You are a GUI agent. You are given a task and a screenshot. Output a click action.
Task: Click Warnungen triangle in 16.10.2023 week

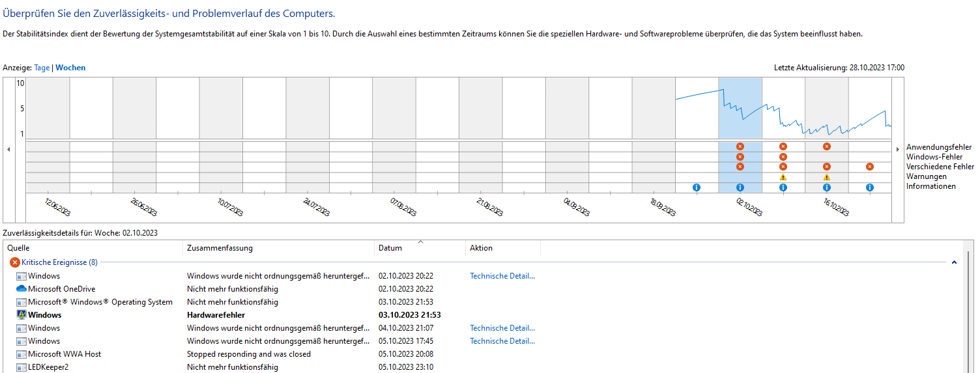point(826,177)
